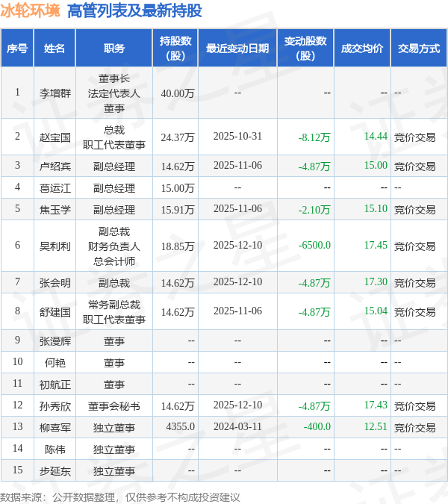Click 吴利利's position 副总裁 财务负责人 总会计师
The image size is (448, 504).
pyautogui.click(x=114, y=246)
